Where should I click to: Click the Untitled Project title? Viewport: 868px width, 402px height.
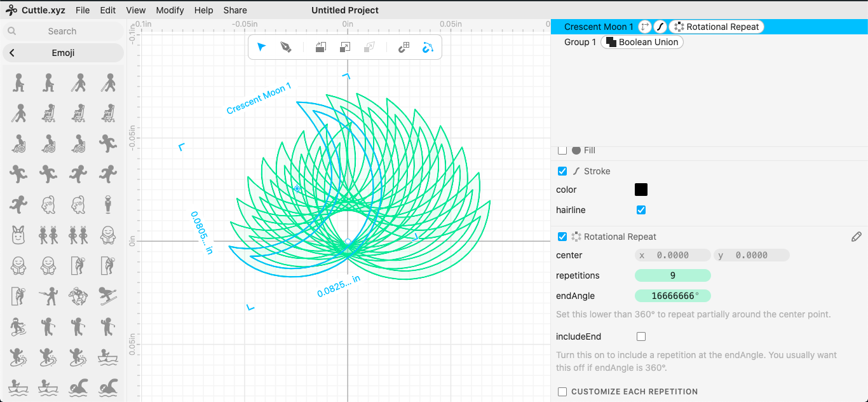[345, 10]
